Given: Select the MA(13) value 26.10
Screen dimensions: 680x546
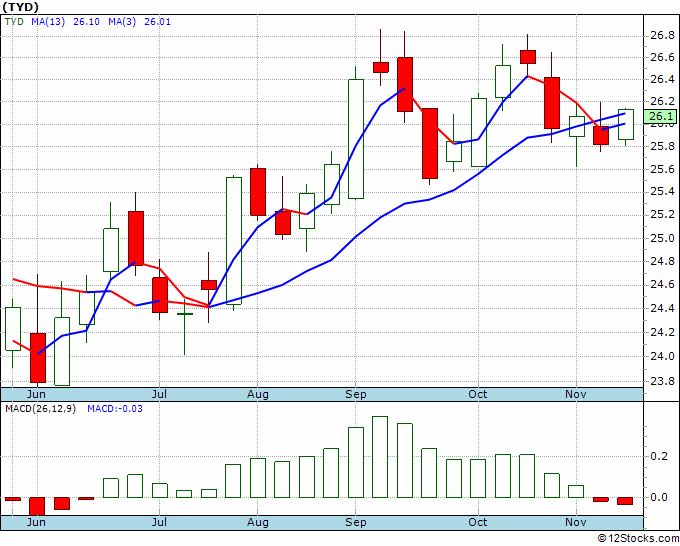Looking at the screenshot, I should point(86,22).
